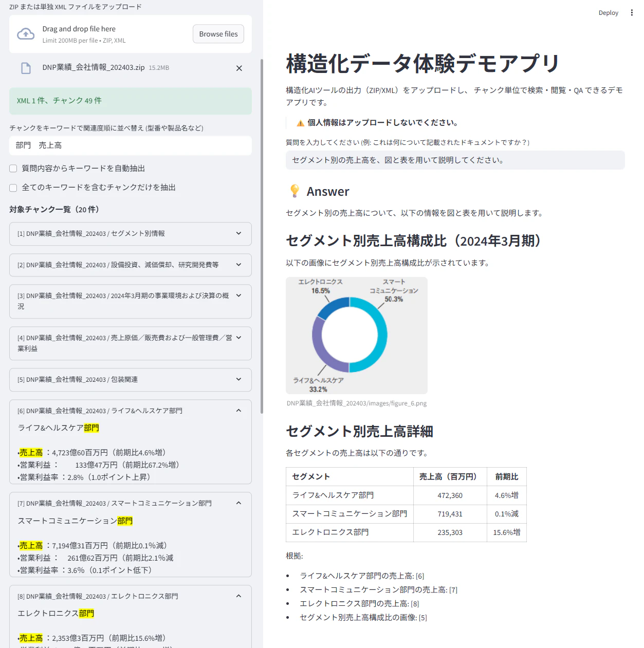The image size is (644, 648).
Task: Click the 0.1%減 table cell
Action: pos(507,514)
